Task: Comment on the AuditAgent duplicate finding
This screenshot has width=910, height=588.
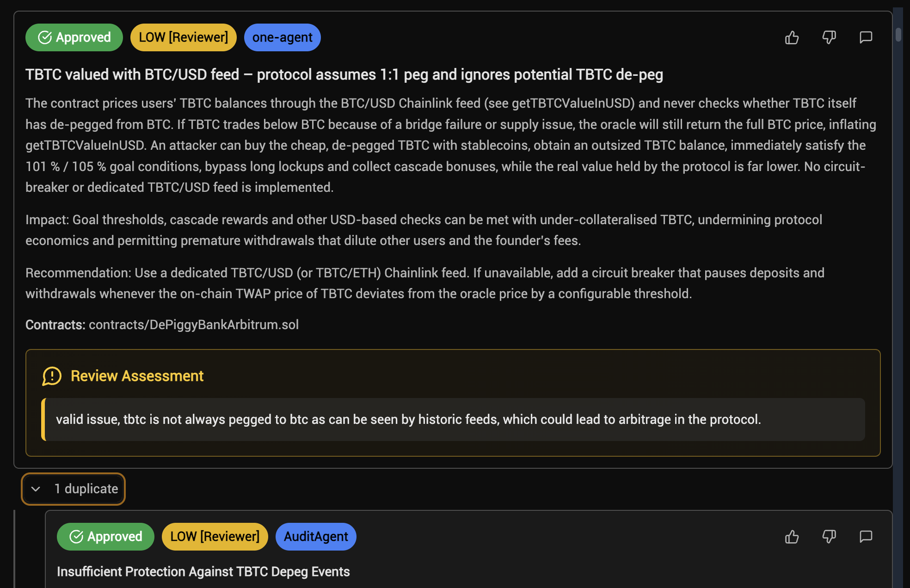Action: 866,537
